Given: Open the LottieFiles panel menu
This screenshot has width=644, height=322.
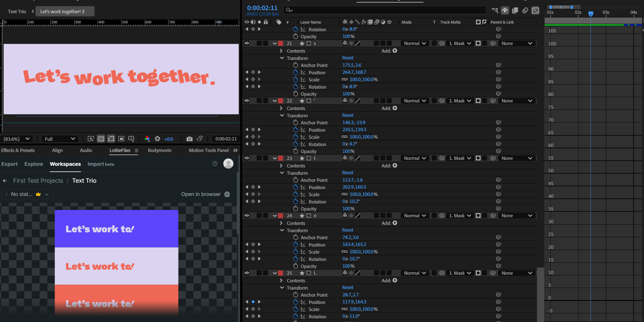Looking at the screenshot, I should (x=136, y=150).
